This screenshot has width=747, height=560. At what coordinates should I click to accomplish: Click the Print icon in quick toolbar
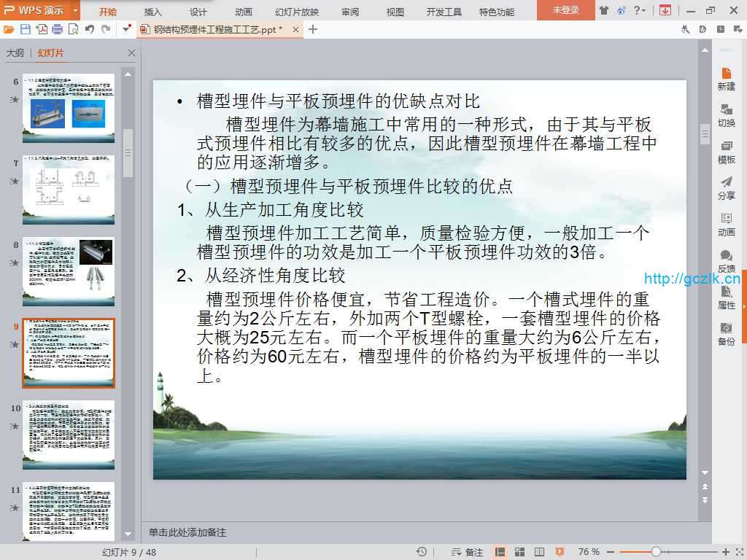click(57, 29)
